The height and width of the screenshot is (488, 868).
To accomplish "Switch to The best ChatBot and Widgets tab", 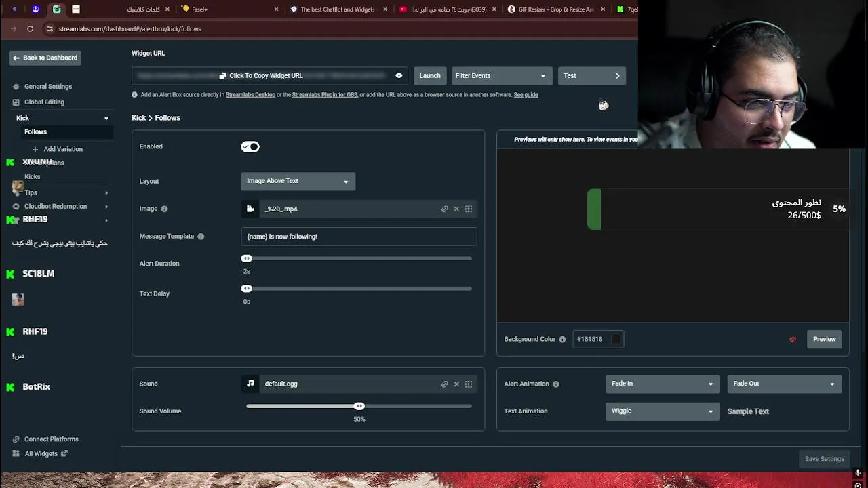I will coord(338,9).
